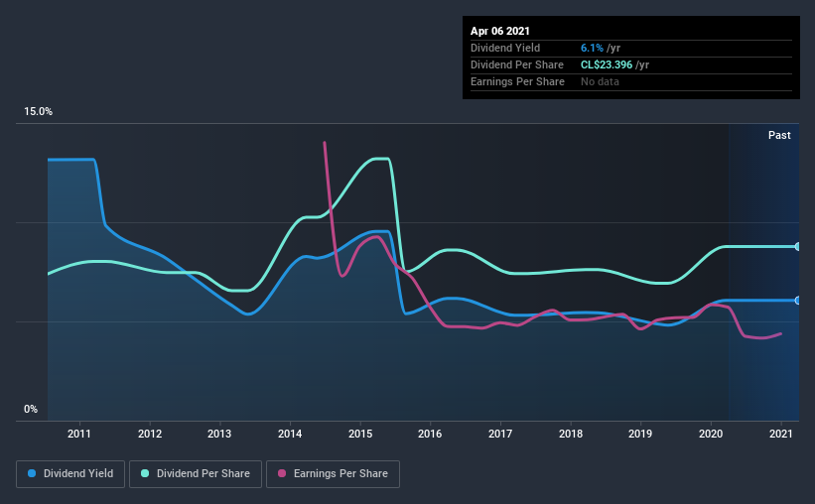815x504 pixels.
Task: Click the 0% y-axis label
Action: (31, 410)
